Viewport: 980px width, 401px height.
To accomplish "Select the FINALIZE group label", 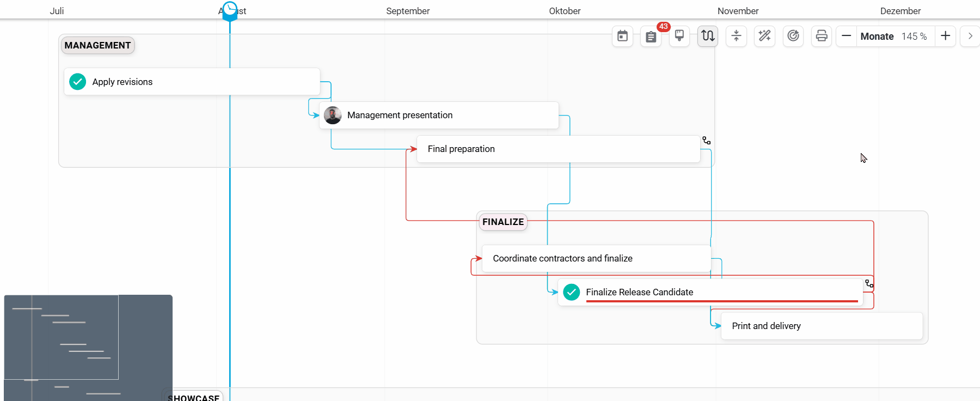I will click(503, 222).
